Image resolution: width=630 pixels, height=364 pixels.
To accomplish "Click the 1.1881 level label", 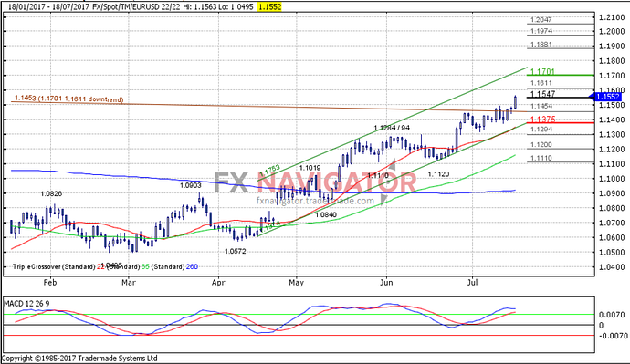I will point(541,44).
